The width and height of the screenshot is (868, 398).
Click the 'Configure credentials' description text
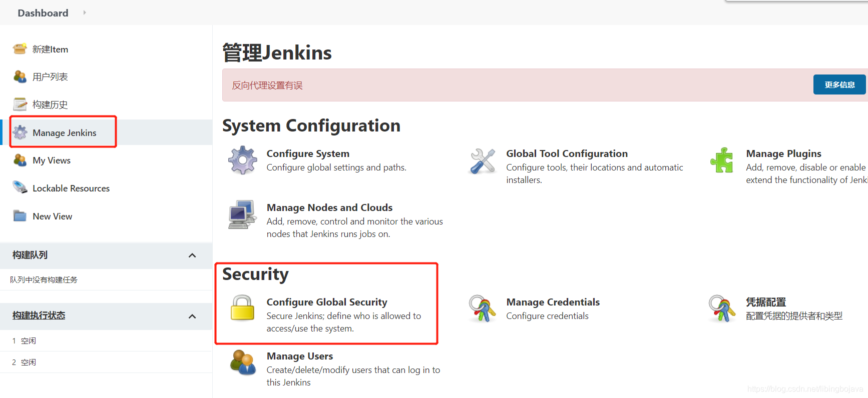[547, 316]
